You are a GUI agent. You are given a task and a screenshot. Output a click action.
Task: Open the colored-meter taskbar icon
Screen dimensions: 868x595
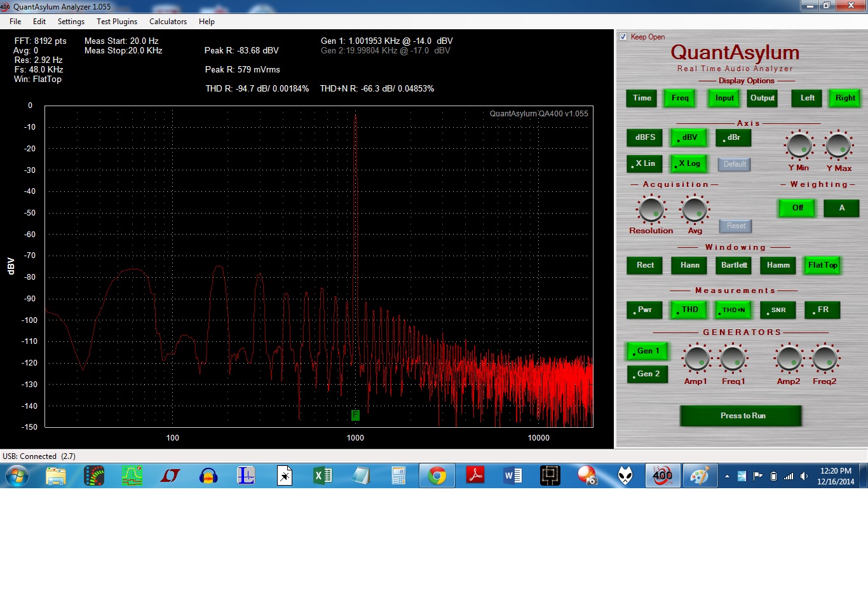pyautogui.click(x=94, y=475)
